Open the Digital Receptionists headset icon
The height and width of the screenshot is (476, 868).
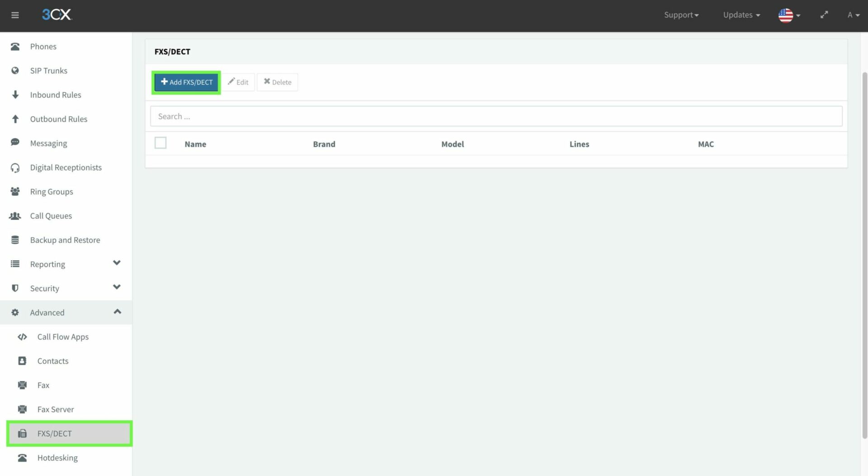(x=15, y=168)
